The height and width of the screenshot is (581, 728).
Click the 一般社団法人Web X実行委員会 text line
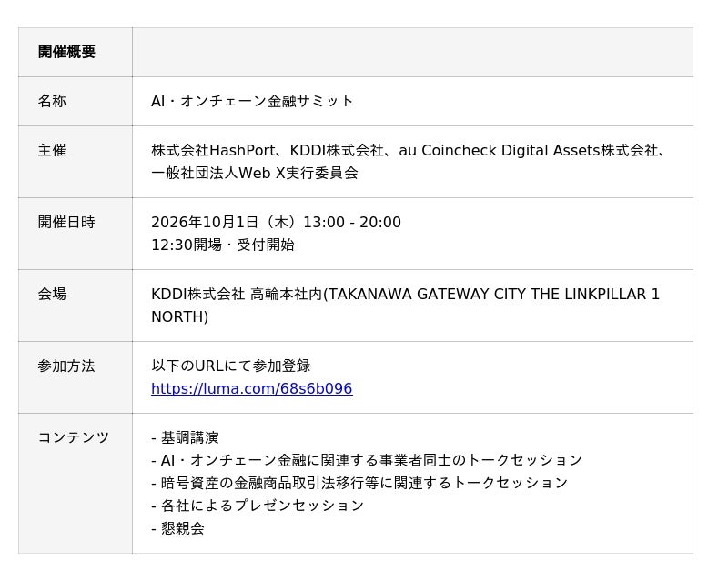(255, 173)
